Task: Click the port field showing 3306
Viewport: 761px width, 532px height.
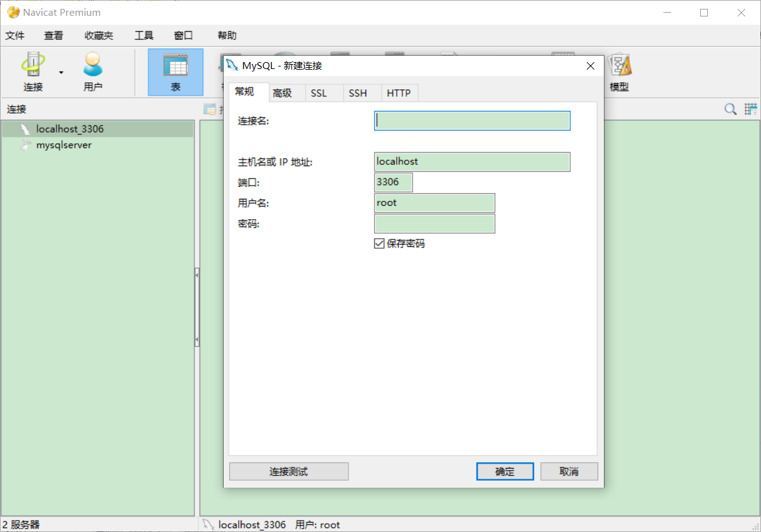Action: tap(393, 182)
